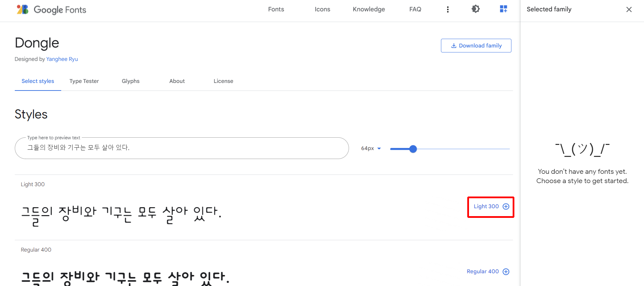Click the Light 300 Korean sample text
Screen dimensions: 644x286
[121, 216]
